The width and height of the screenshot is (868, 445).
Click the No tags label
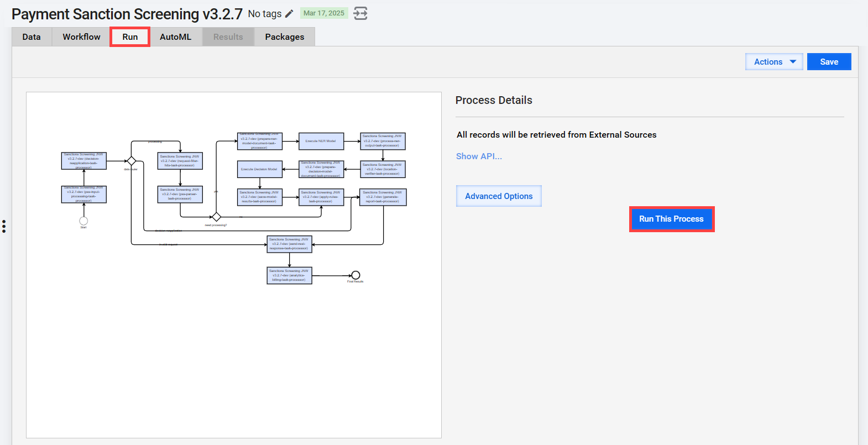tap(265, 14)
